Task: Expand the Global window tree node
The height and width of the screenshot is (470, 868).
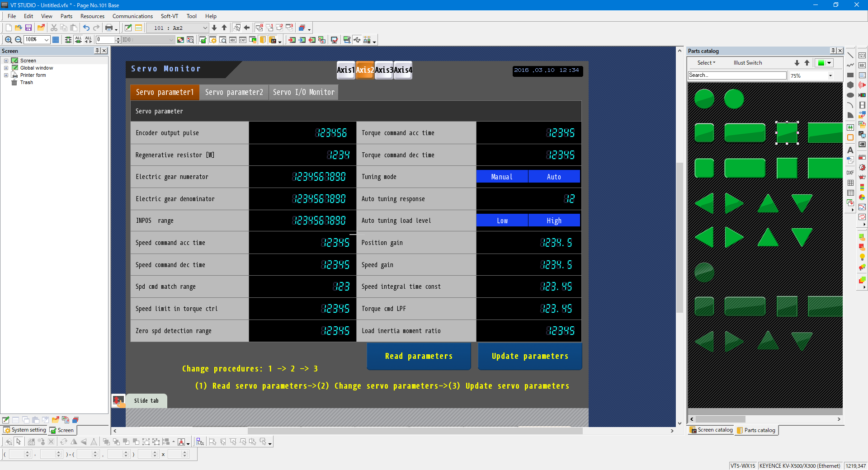Action: (x=6, y=68)
